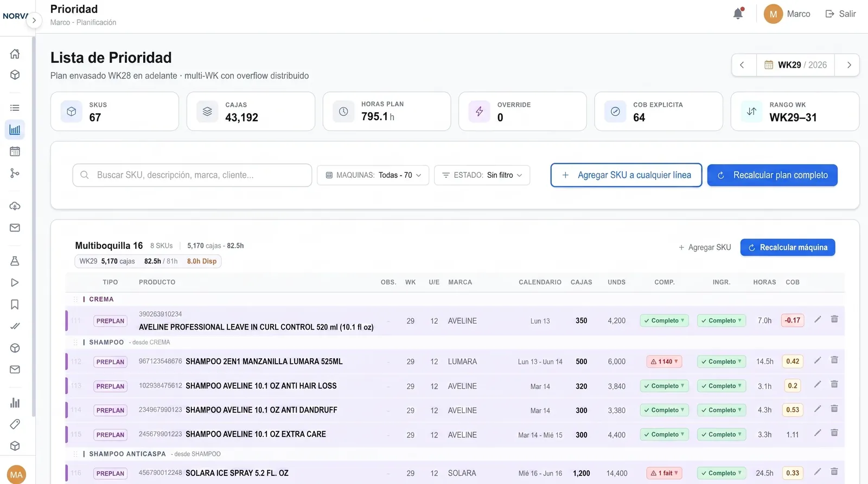The height and width of the screenshot is (484, 868).
Task: Click Recalcular máquina for Multiboquilla 16
Action: (x=788, y=247)
